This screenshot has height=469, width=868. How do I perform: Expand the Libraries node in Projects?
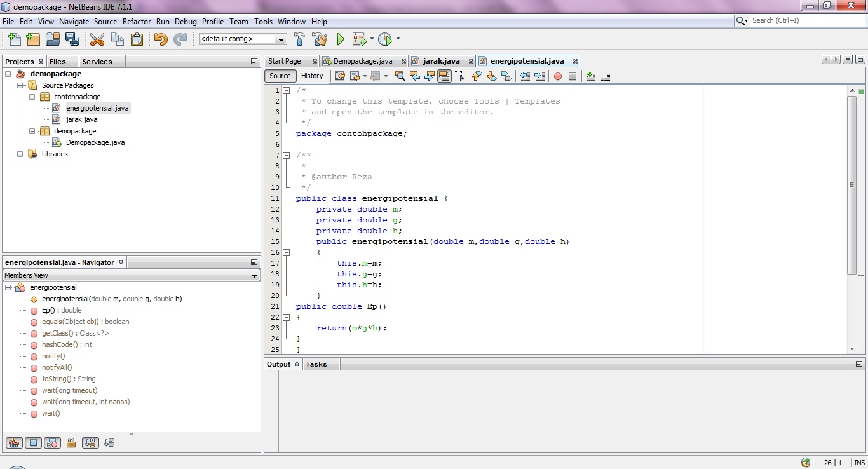point(20,154)
